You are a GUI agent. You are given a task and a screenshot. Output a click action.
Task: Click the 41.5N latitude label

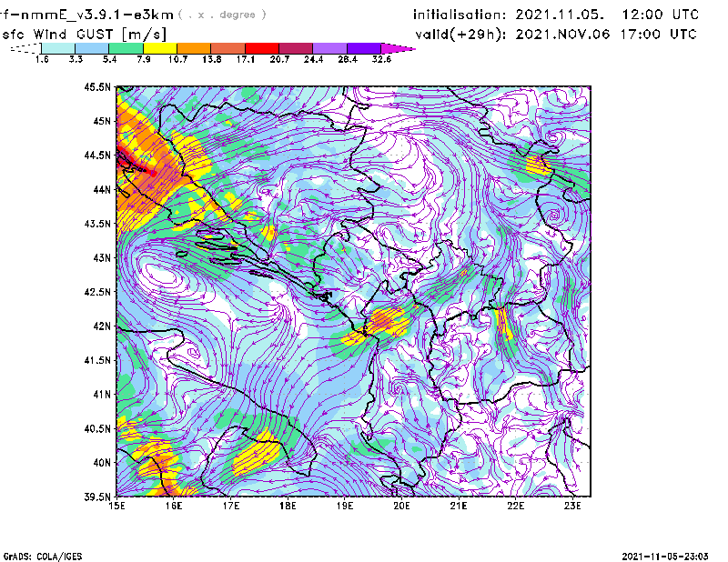click(x=97, y=360)
